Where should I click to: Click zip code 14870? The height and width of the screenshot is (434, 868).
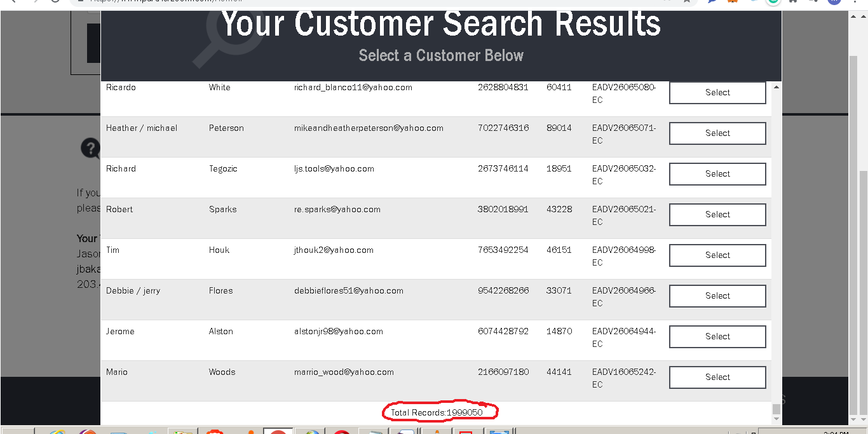559,332
